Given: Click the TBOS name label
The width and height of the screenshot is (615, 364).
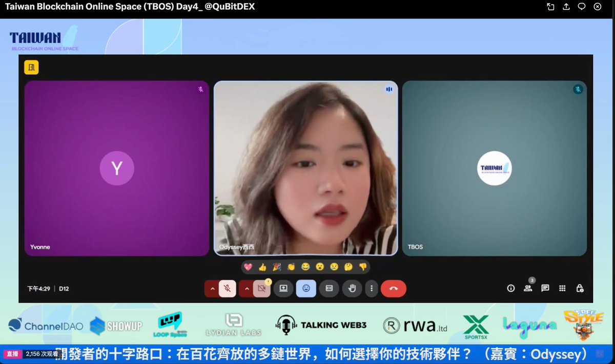Looking at the screenshot, I should pos(415,247).
